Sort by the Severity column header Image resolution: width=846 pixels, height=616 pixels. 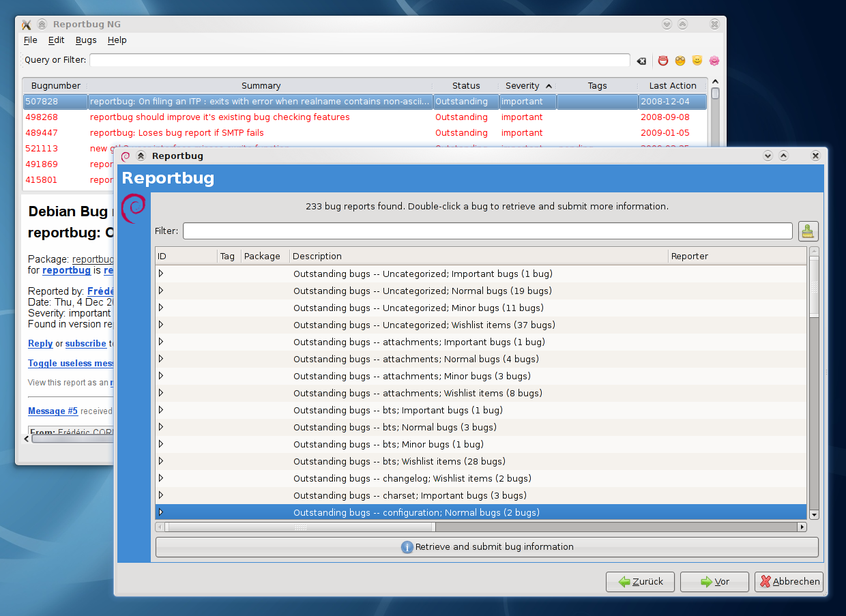[527, 86]
